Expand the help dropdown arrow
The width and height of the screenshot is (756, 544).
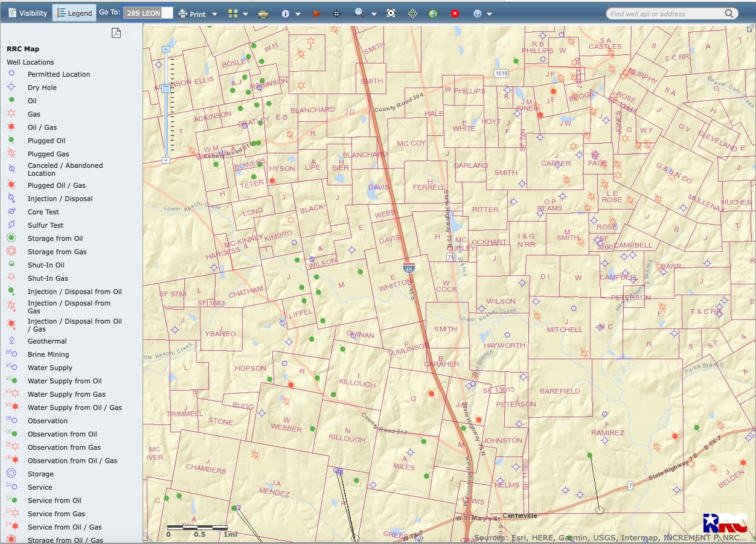(x=489, y=14)
